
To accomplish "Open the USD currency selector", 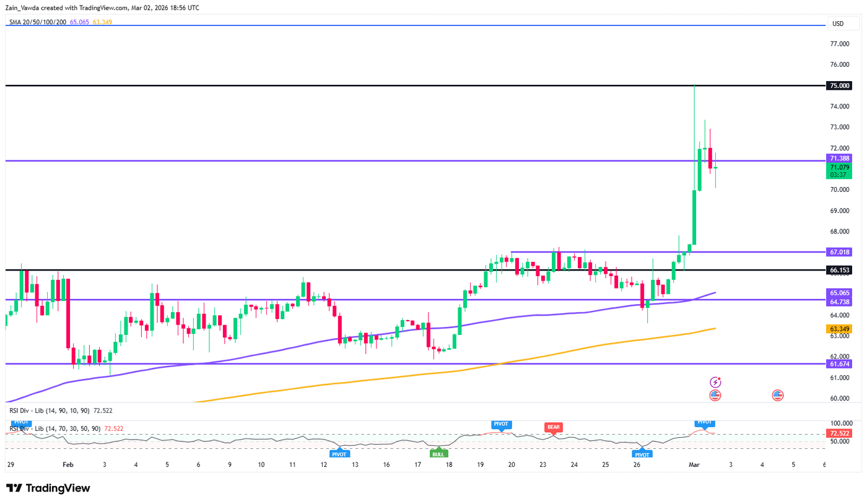I will pyautogui.click(x=839, y=24).
